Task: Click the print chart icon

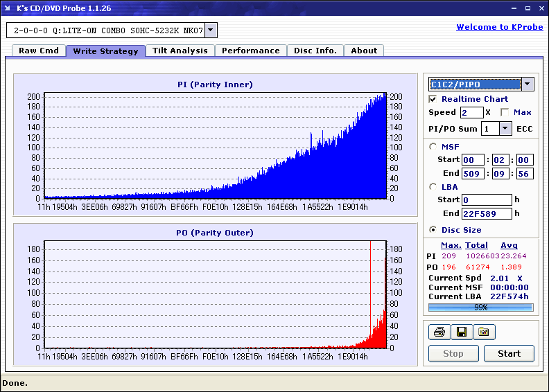Action: [x=439, y=332]
